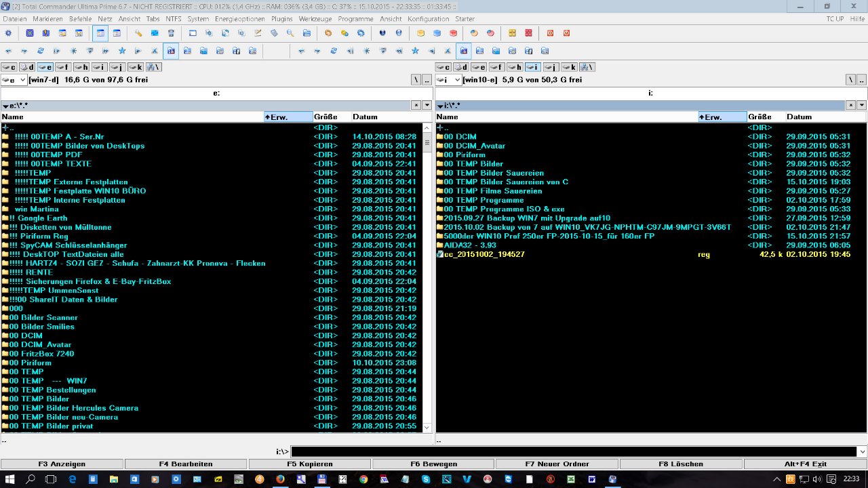The width and height of the screenshot is (868, 488).
Task: Open Chrome from the Windows taskbar
Action: pos(363,479)
